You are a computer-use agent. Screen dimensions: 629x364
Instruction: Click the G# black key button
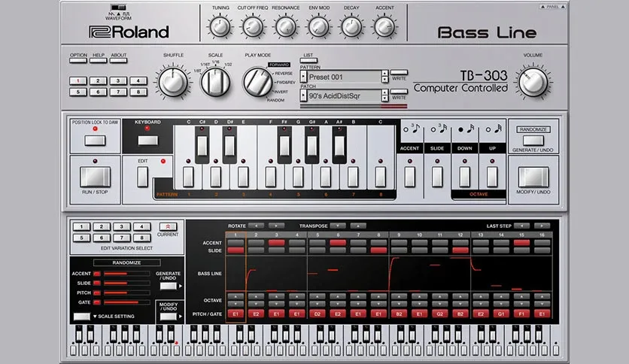coord(312,147)
